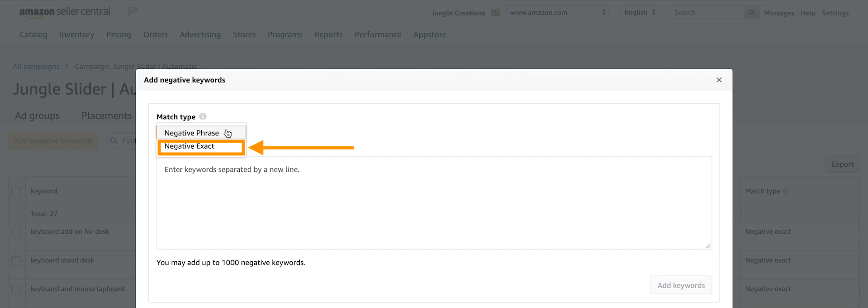Image resolution: width=868 pixels, height=308 pixels.
Task: Click the flag icon beside the logo
Action: 133,11
